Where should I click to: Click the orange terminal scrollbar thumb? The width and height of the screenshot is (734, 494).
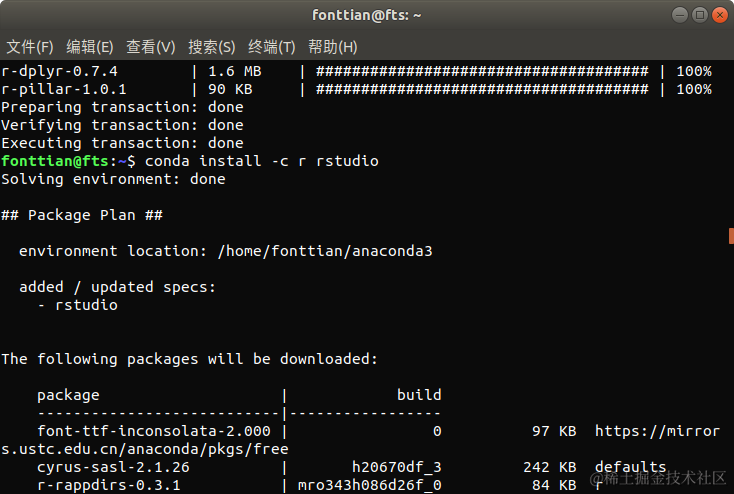tap(731, 236)
